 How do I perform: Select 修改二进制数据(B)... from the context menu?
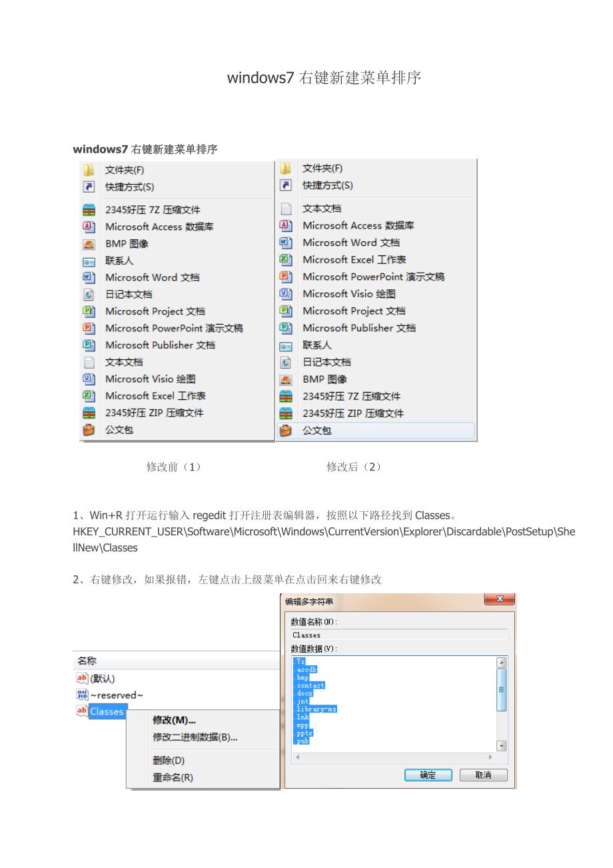[x=195, y=737]
